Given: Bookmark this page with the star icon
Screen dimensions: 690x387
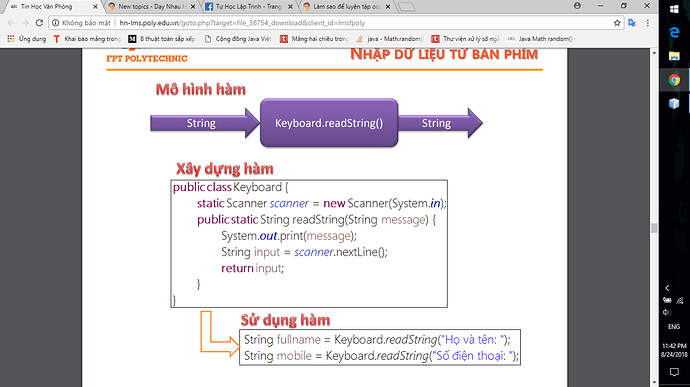Looking at the screenshot, I should pyautogui.click(x=617, y=23).
